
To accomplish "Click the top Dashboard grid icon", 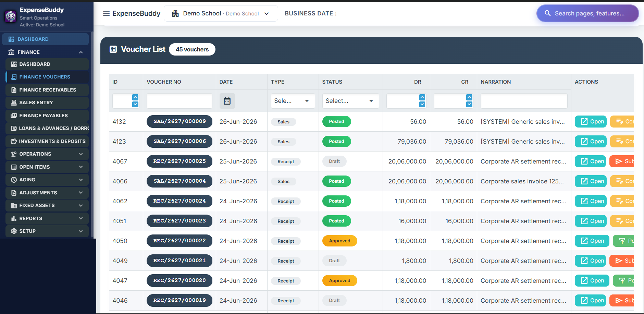I will point(11,39).
